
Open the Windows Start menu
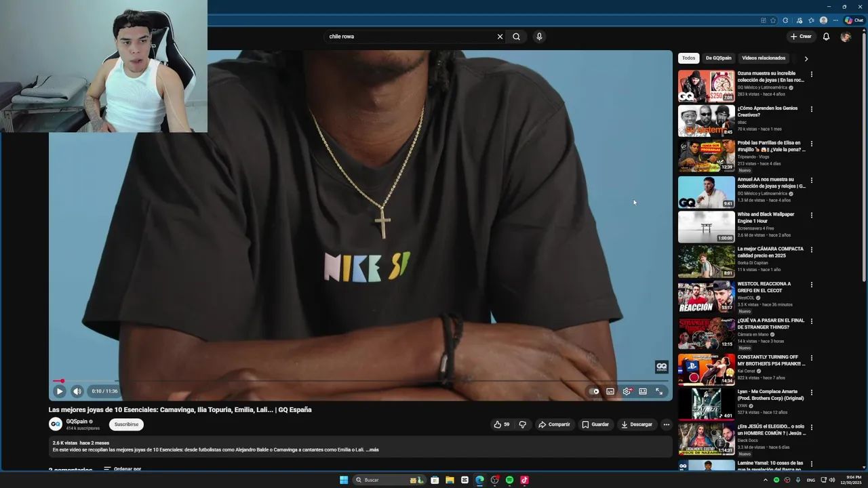point(344,480)
